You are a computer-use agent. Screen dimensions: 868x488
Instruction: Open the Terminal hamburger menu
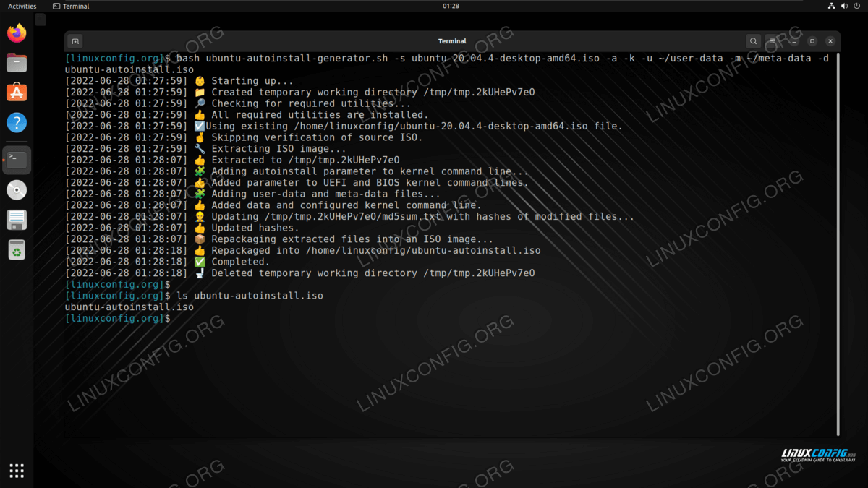[x=773, y=41]
